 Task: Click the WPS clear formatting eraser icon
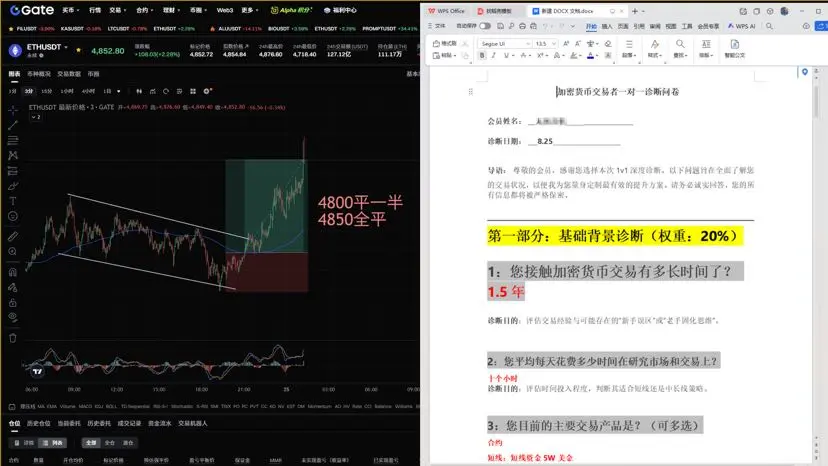click(x=608, y=44)
